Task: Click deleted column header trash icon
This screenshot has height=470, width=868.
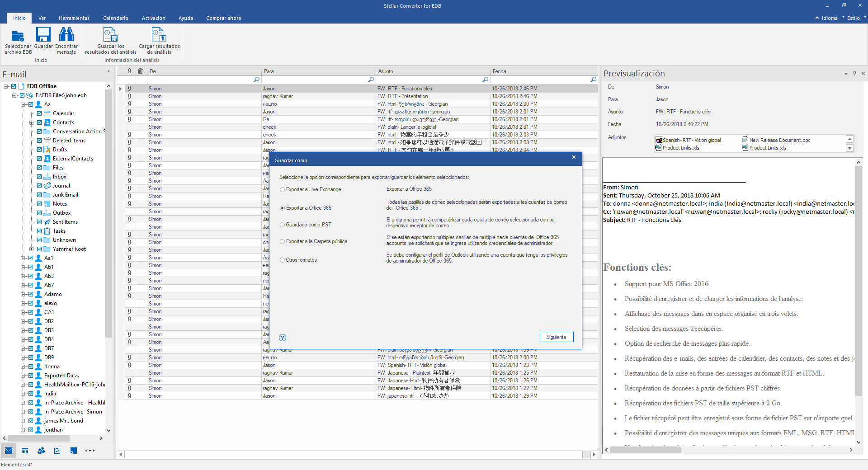Action: pos(141,71)
